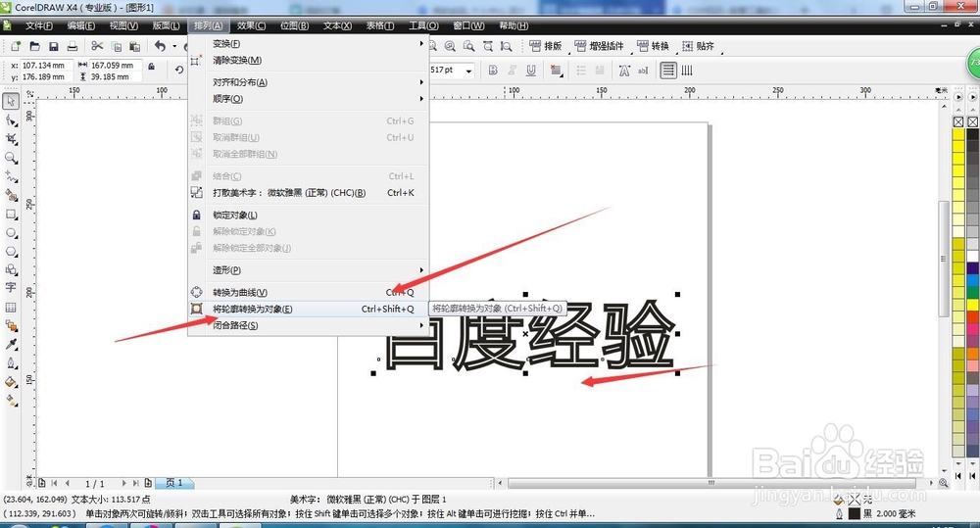Select the Crop tool
The height and width of the screenshot is (528, 980).
tap(11, 139)
